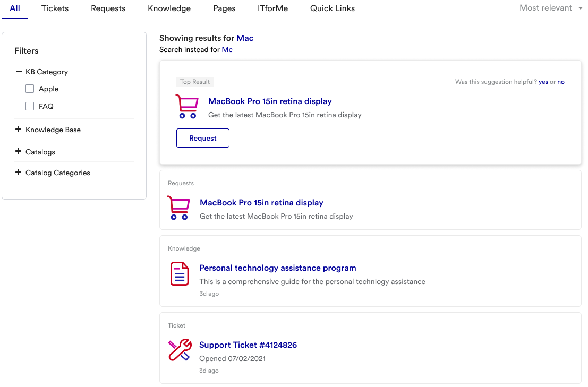Open the Requests tab
Image resolution: width=588 pixels, height=387 pixels.
[108, 8]
